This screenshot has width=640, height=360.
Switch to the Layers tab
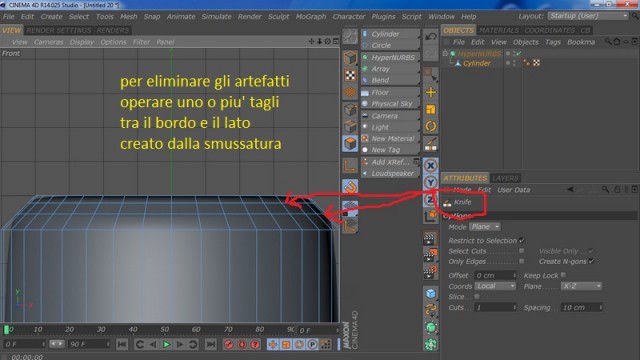[505, 178]
